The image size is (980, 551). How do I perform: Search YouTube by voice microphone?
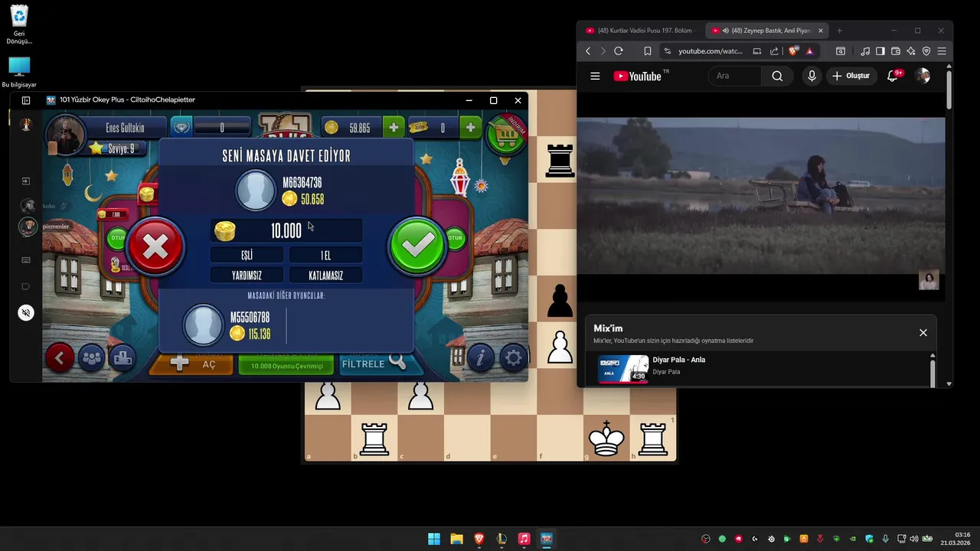(x=812, y=76)
